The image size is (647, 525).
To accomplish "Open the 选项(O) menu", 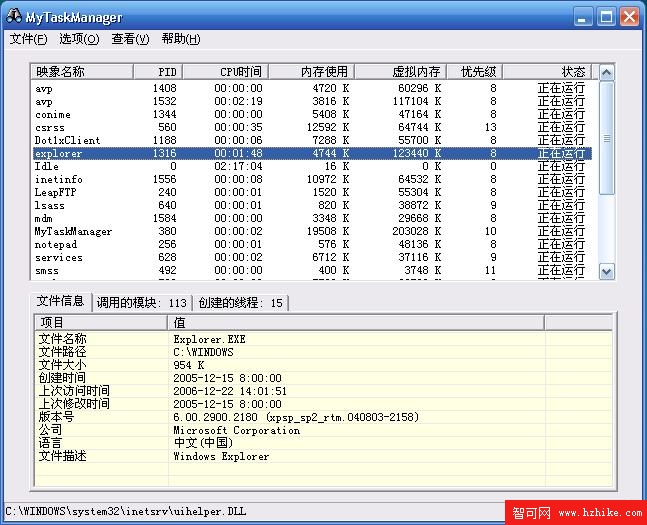I will pyautogui.click(x=79, y=39).
